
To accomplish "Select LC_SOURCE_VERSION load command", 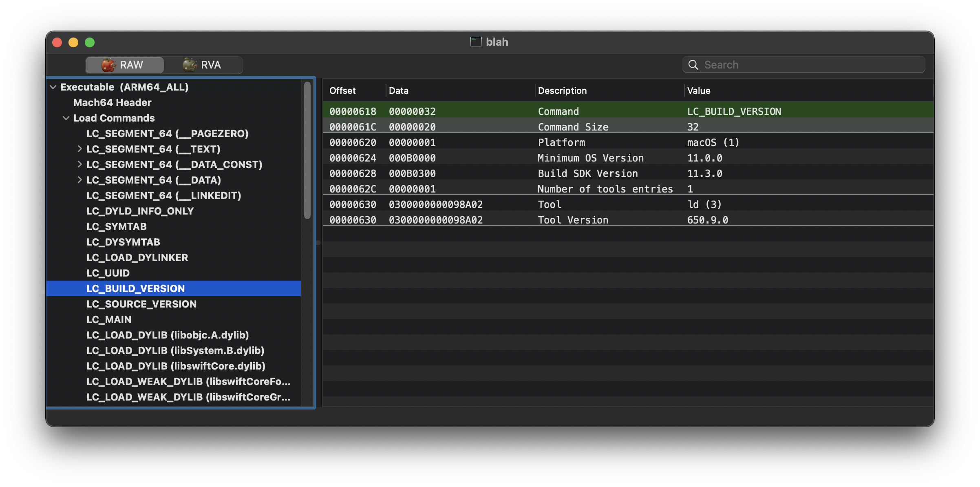I will pyautogui.click(x=141, y=304).
